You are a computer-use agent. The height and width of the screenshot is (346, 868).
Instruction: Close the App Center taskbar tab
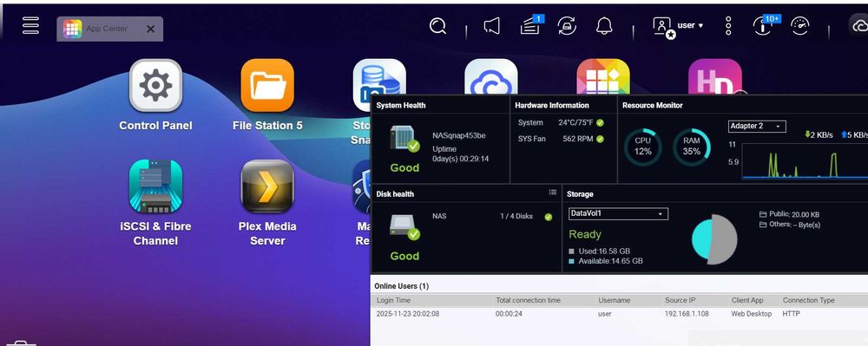[150, 29]
